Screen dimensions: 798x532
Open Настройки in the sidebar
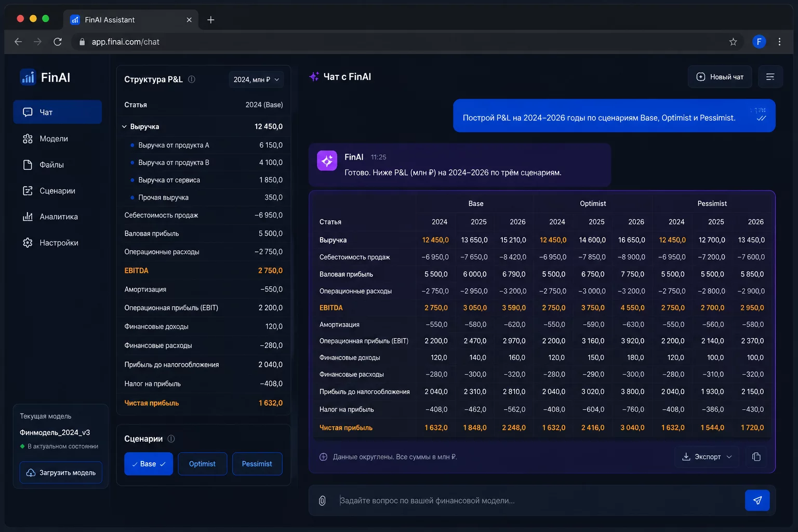point(58,243)
